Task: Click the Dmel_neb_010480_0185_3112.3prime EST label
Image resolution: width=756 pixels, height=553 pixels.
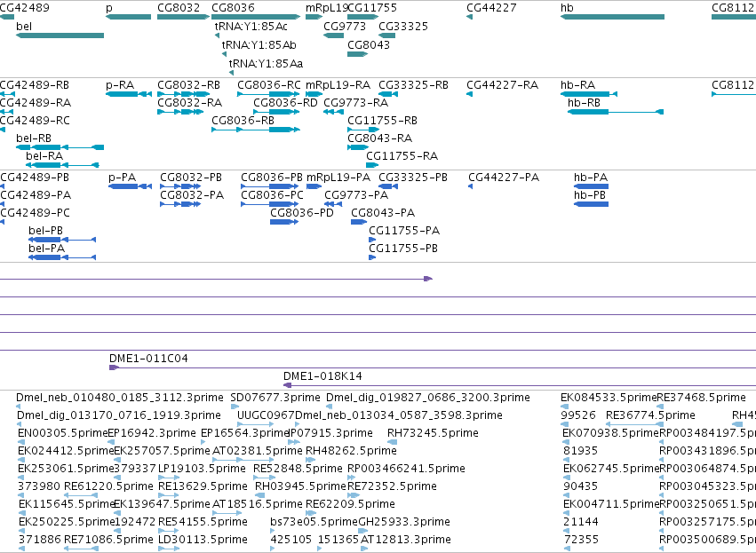Action: point(120,398)
